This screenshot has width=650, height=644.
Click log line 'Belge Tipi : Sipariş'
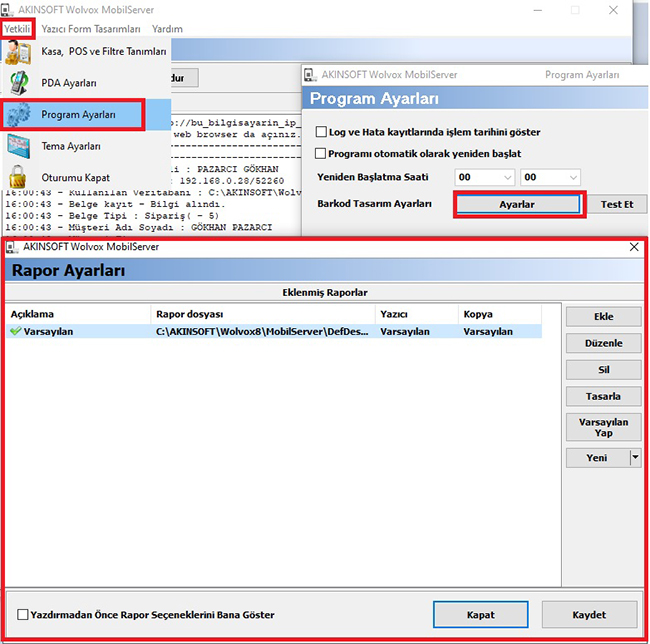(x=112, y=215)
